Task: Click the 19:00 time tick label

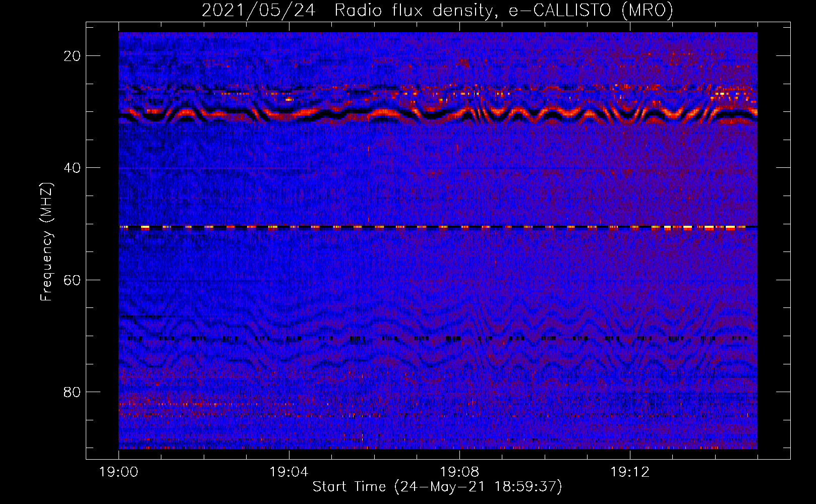Action: (119, 472)
